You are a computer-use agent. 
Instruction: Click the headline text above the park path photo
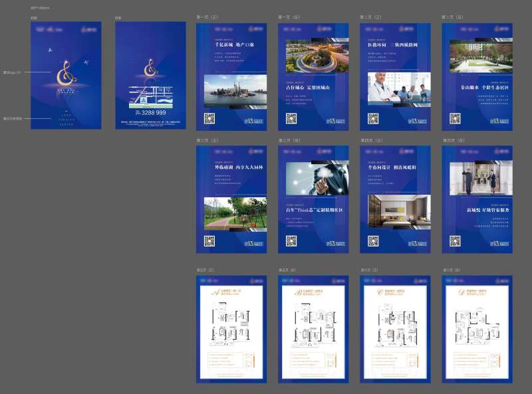pos(231,167)
